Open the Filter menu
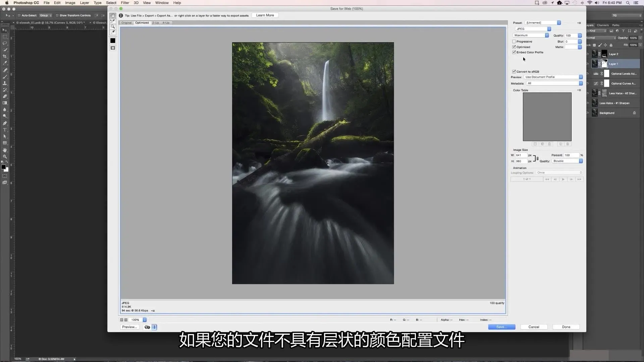The height and width of the screenshot is (362, 644). click(x=125, y=3)
